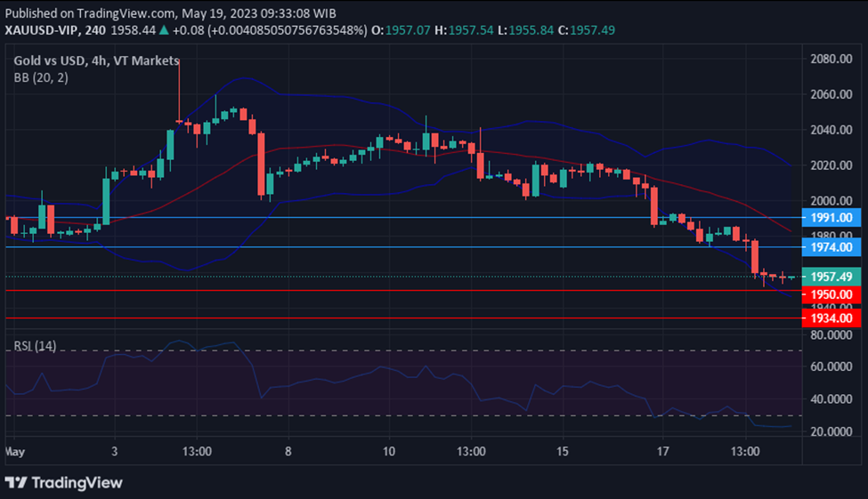This screenshot has height=499, width=868.
Task: Open the RSI (14) indicator legend
Action: 35,345
